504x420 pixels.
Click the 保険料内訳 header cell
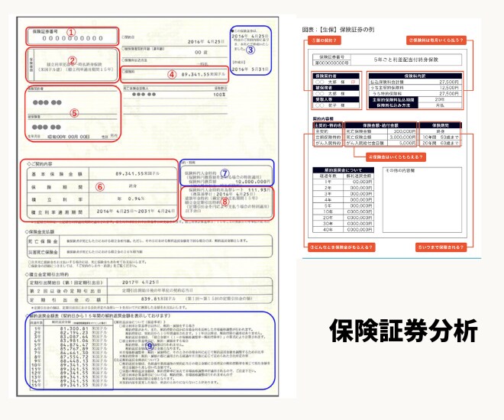(415, 76)
